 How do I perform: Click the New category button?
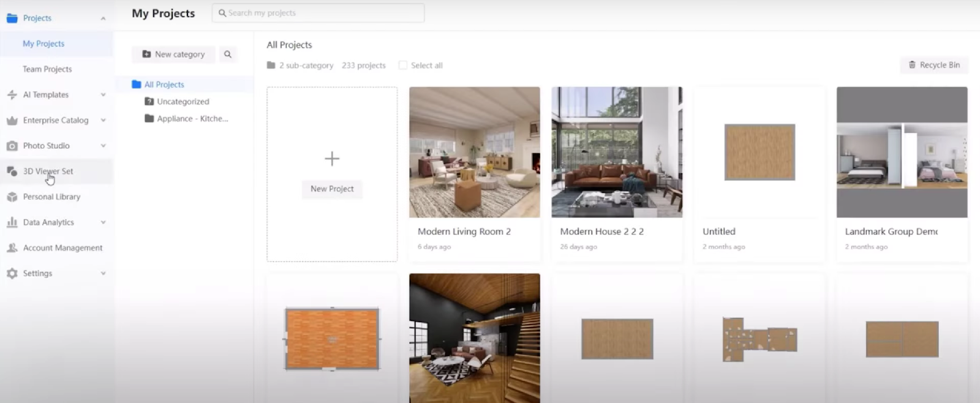click(x=173, y=55)
